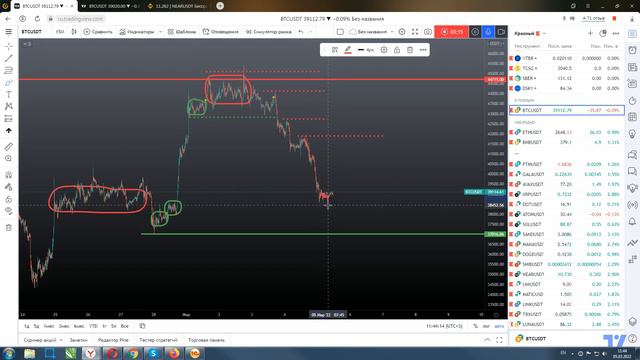The width and height of the screenshot is (640, 360).
Task: Select the crosshair cursor tool
Action: (9, 47)
